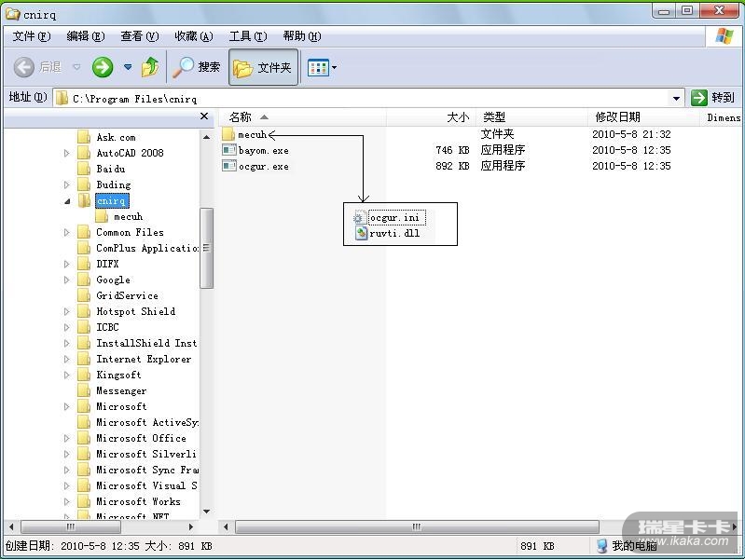Select the ocgur.exe file icon
This screenshot has height=560, width=745.
[x=229, y=166]
